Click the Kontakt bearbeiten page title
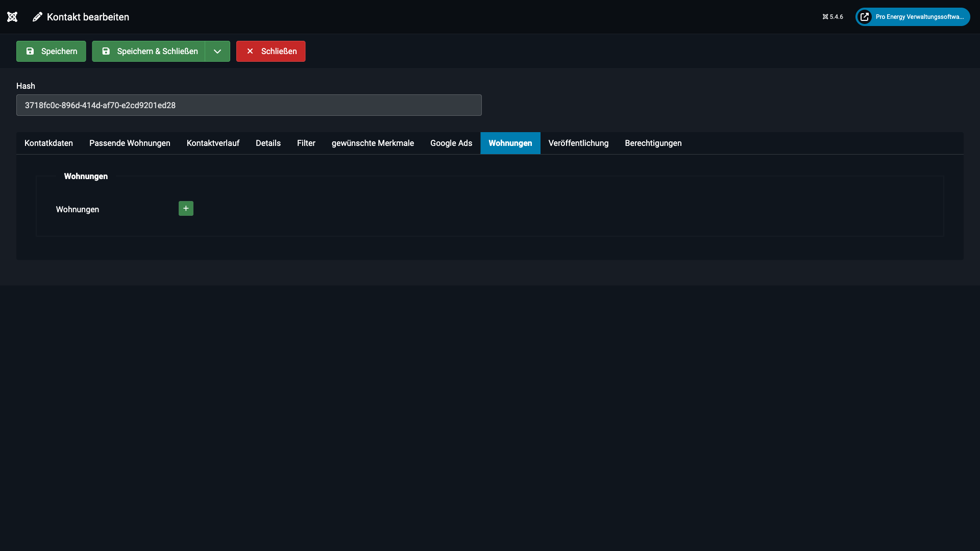The image size is (980, 551). click(x=88, y=17)
